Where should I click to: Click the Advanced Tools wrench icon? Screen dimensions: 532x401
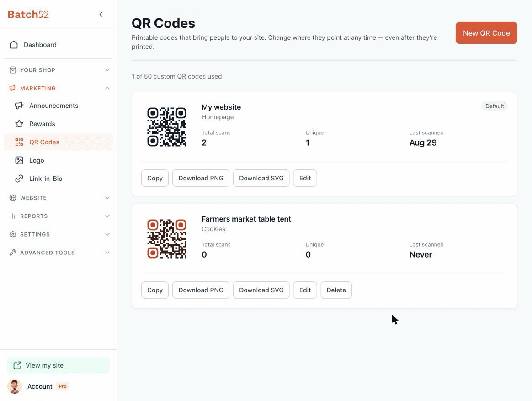point(13,253)
